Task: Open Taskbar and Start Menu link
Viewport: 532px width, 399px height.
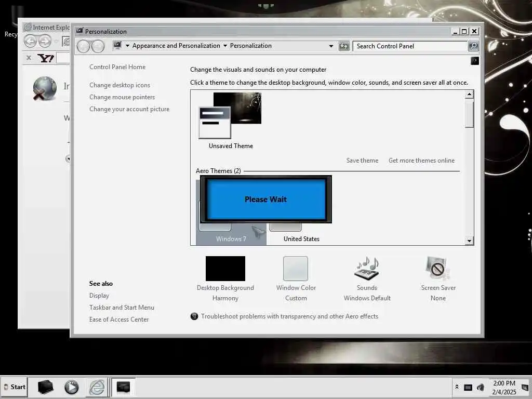Action: tap(122, 308)
